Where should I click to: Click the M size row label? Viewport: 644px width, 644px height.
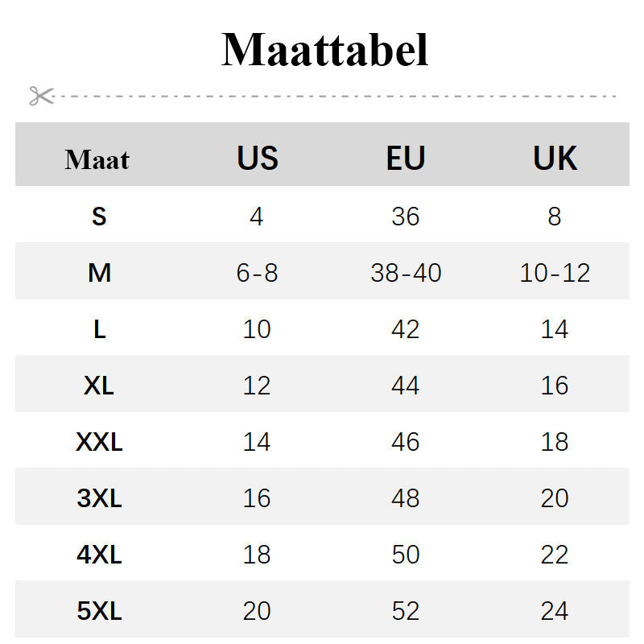pos(99,273)
